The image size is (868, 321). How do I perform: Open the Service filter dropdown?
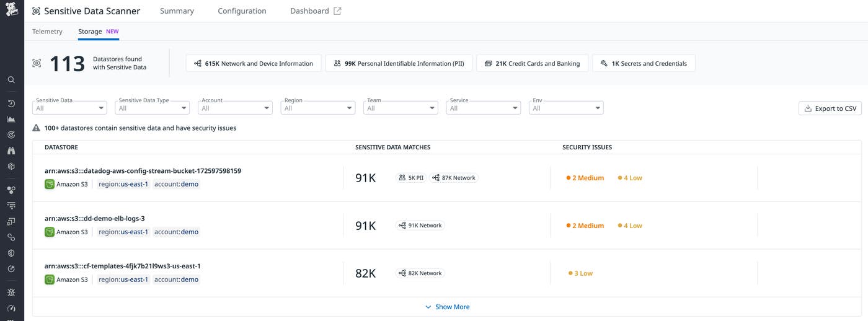[x=484, y=108]
